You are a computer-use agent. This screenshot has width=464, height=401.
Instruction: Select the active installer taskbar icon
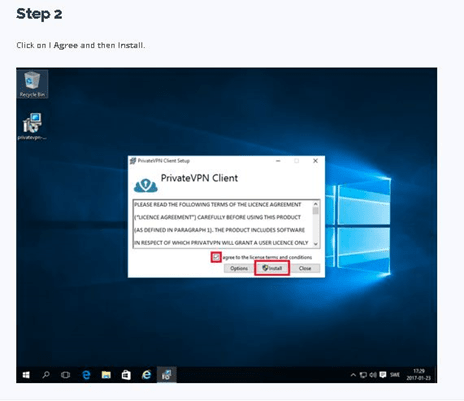pos(166,375)
